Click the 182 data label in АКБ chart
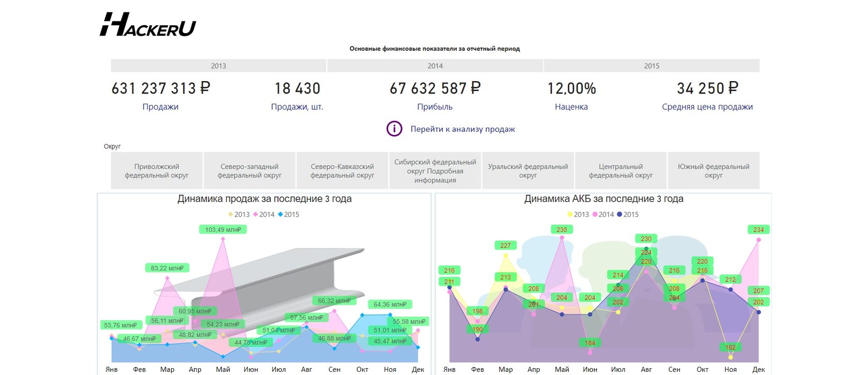 coord(731,347)
